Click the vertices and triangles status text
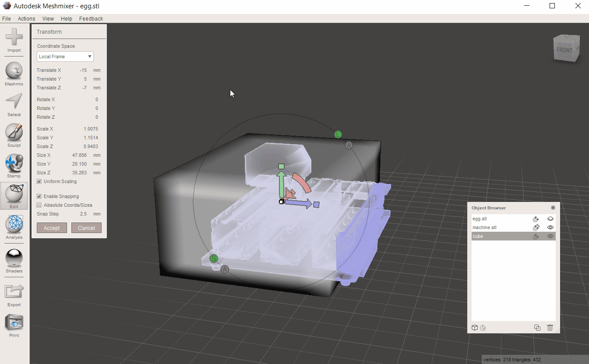The height and width of the screenshot is (364, 589). click(512, 360)
